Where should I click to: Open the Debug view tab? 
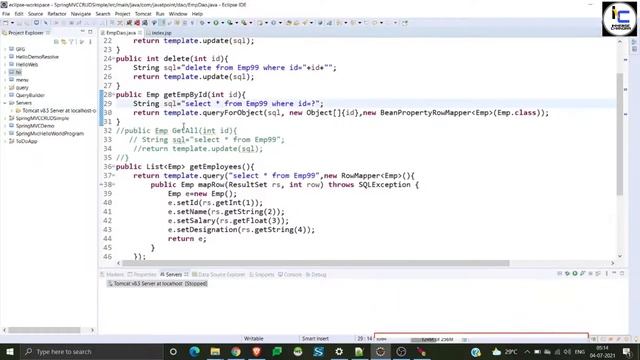point(316,275)
